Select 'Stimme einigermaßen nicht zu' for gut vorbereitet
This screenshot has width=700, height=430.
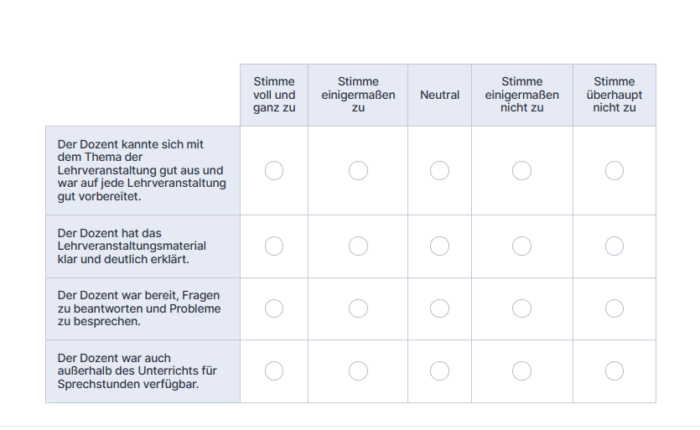pyautogui.click(x=522, y=171)
